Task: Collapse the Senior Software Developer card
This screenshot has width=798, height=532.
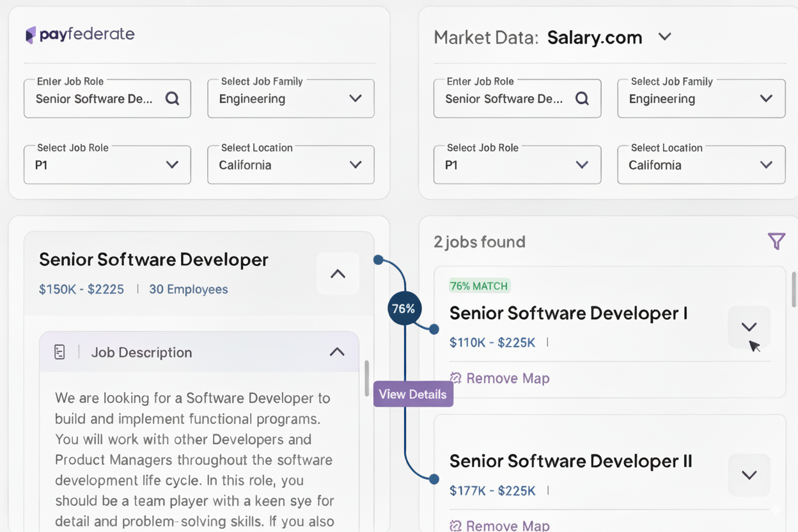Action: (338, 274)
